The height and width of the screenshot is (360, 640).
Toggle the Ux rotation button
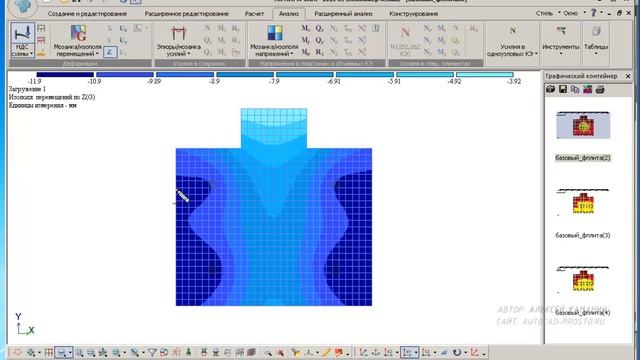(x=123, y=29)
